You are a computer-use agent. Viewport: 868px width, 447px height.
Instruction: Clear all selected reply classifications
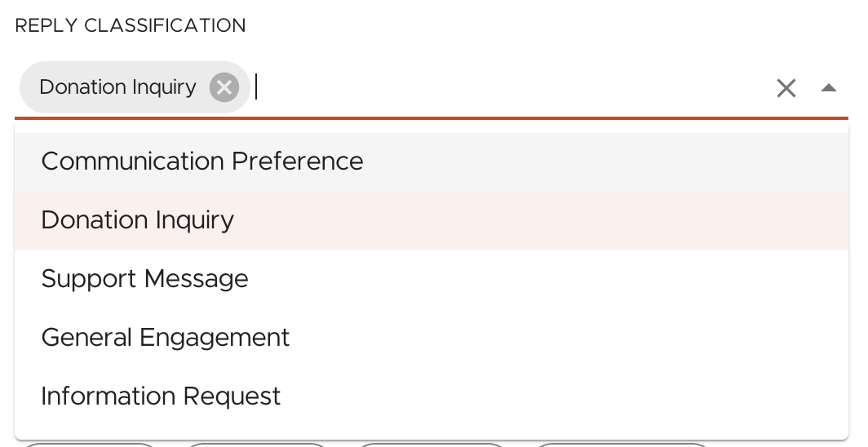tap(786, 88)
